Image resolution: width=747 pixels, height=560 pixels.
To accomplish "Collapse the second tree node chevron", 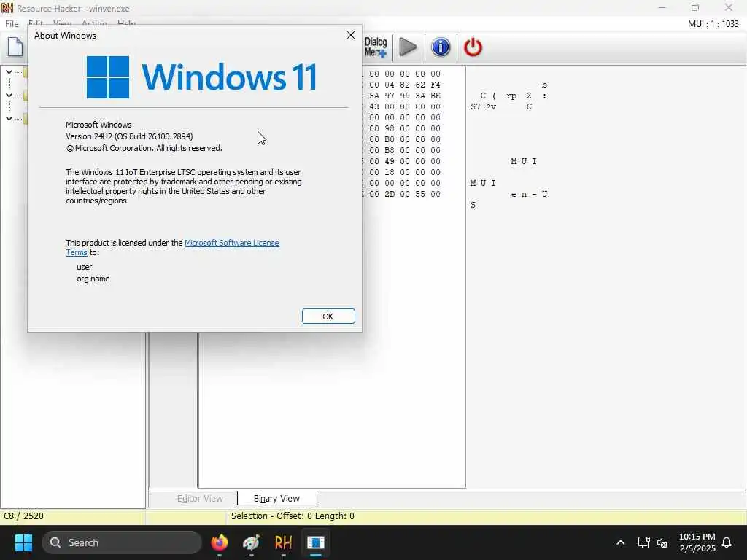I will tap(9, 96).
